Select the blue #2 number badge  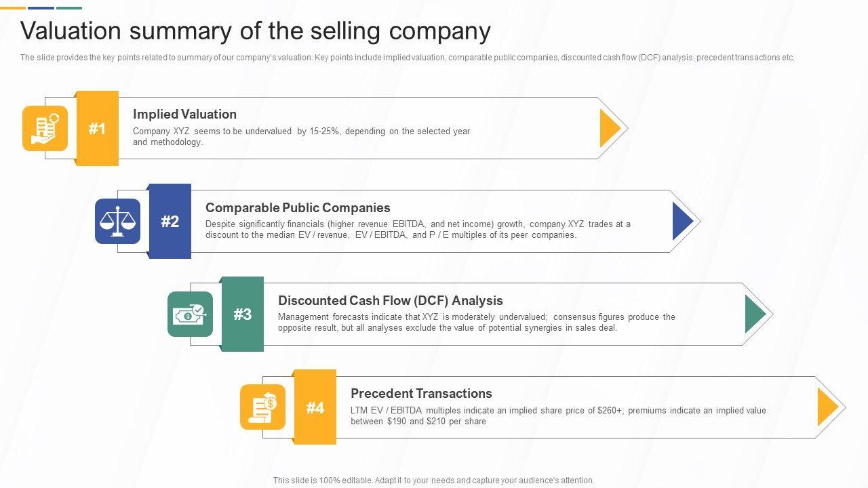[170, 221]
